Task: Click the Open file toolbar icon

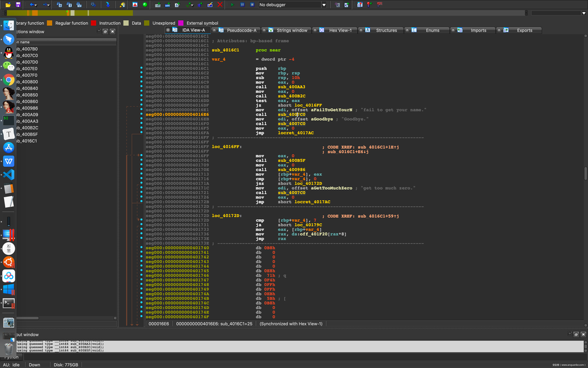Action: pyautogui.click(x=8, y=5)
